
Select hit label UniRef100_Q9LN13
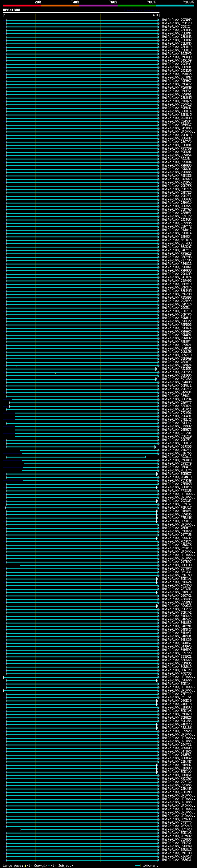(177, 135)
